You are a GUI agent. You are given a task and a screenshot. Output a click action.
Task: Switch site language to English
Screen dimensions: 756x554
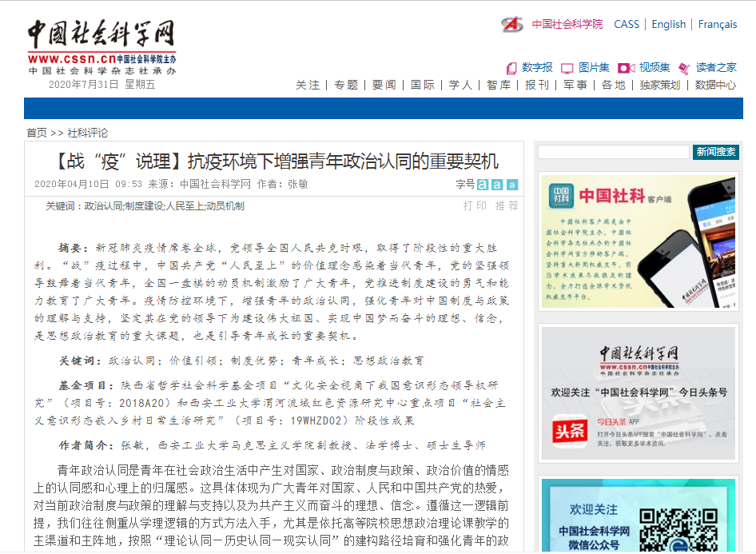(668, 24)
